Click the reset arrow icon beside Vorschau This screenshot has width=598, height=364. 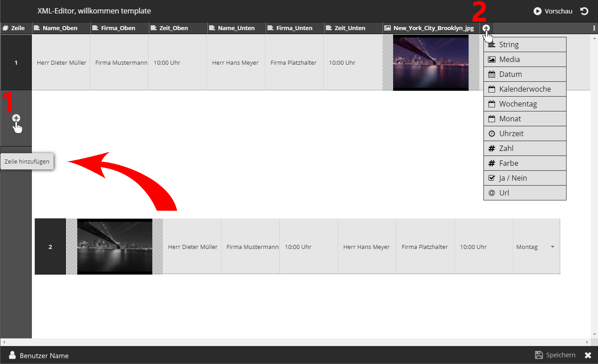tap(584, 11)
